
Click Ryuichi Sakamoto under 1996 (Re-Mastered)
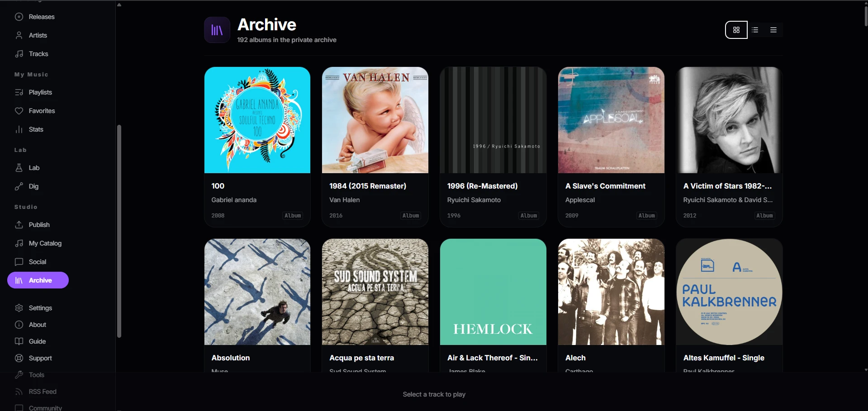(x=474, y=200)
